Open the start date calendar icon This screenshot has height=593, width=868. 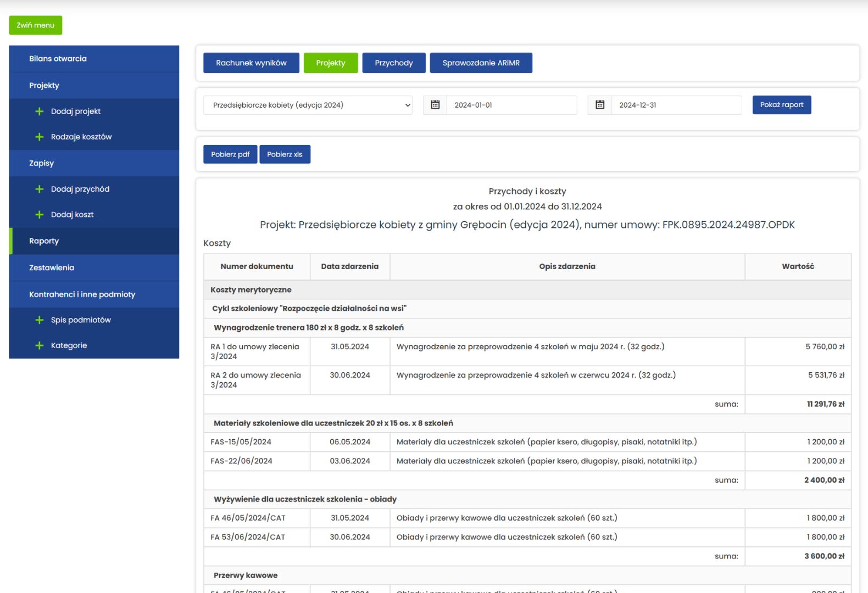click(435, 105)
